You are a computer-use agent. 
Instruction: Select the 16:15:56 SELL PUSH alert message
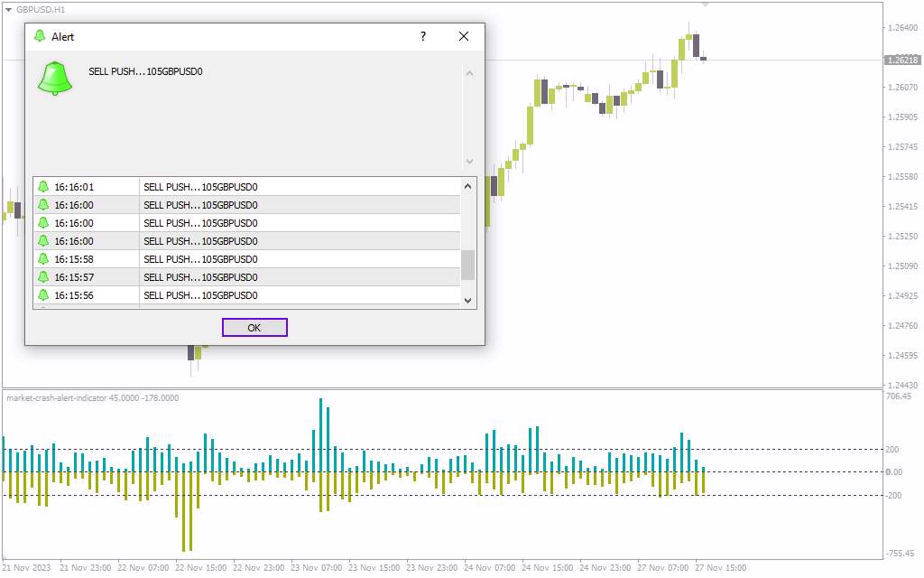tap(200, 295)
